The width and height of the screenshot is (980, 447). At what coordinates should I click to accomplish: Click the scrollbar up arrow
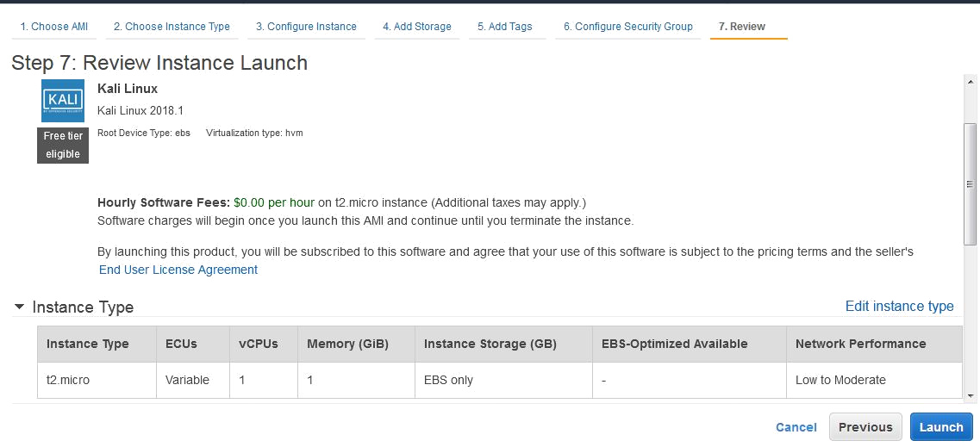click(x=971, y=80)
